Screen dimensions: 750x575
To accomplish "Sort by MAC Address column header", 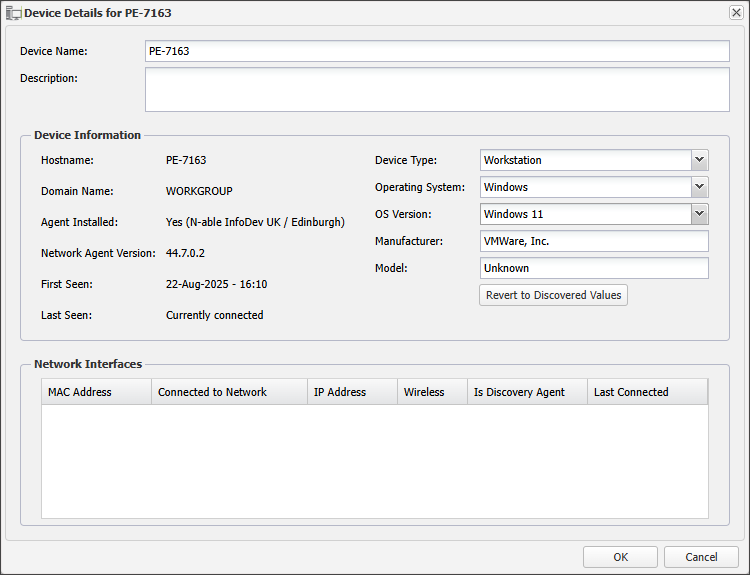I will (96, 392).
